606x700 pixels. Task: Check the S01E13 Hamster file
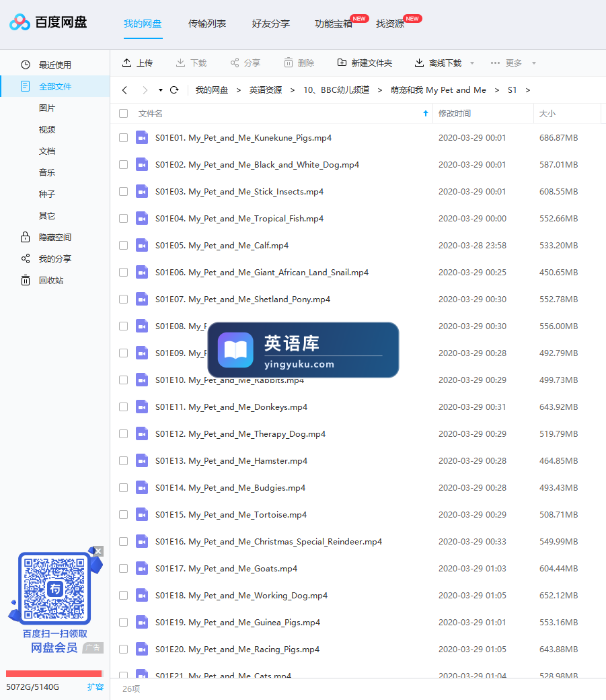(124, 460)
